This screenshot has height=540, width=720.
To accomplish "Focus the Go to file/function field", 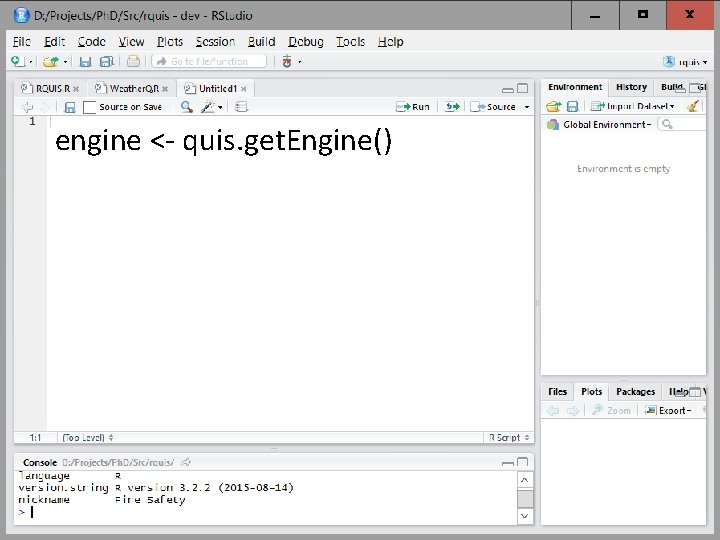I will coord(209,61).
